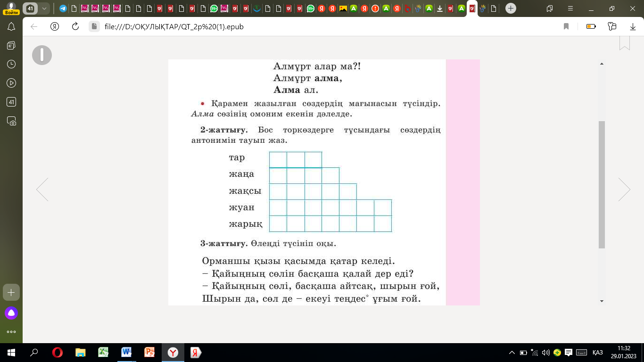The height and width of the screenshot is (362, 644).
Task: Open File Explorer from the taskbar
Action: click(x=81, y=352)
